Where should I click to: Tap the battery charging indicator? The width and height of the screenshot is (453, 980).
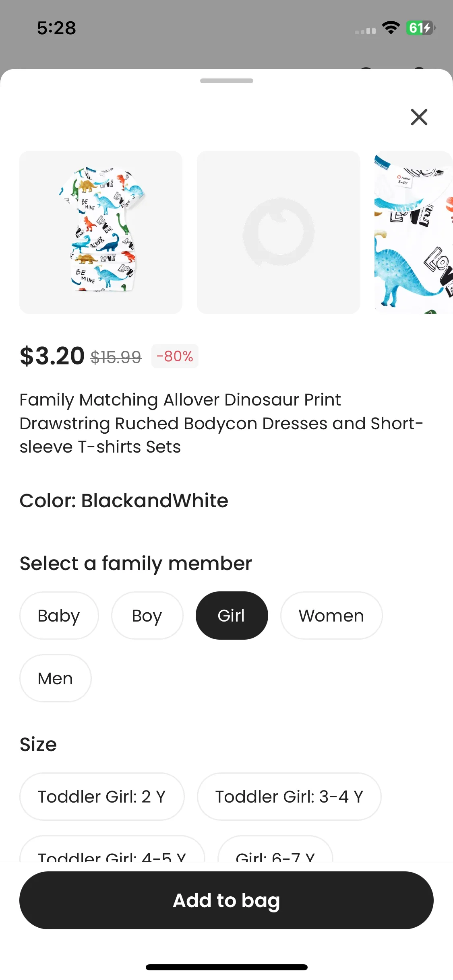(420, 28)
